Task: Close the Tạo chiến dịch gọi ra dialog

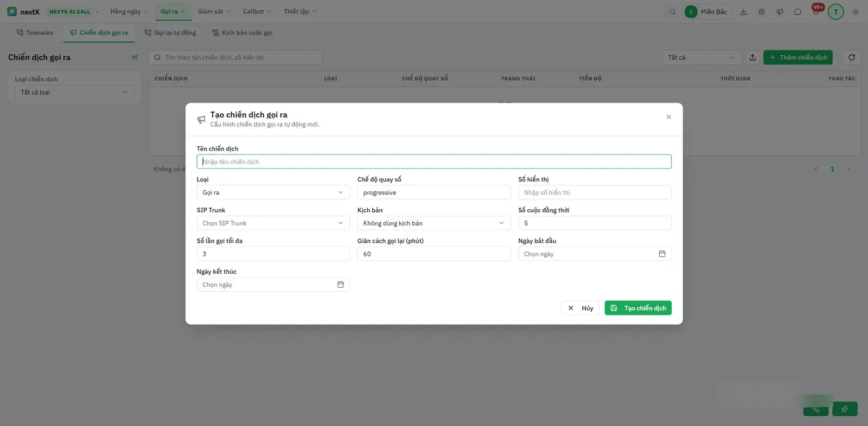Action: [669, 117]
